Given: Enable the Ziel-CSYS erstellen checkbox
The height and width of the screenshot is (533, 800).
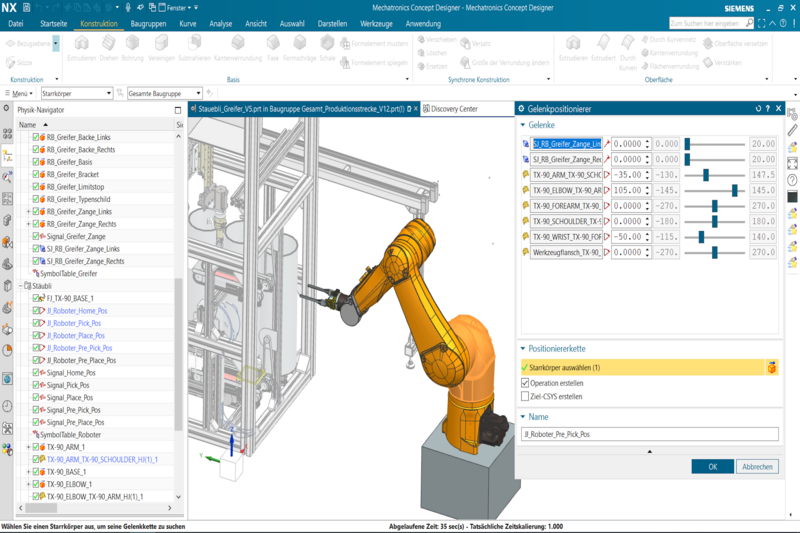Looking at the screenshot, I should 525,396.
